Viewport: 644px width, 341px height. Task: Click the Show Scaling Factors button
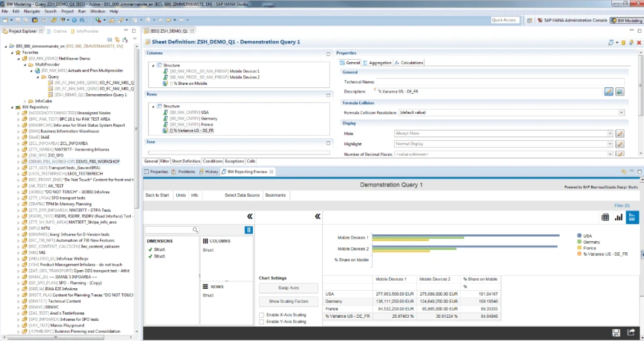[x=289, y=301]
